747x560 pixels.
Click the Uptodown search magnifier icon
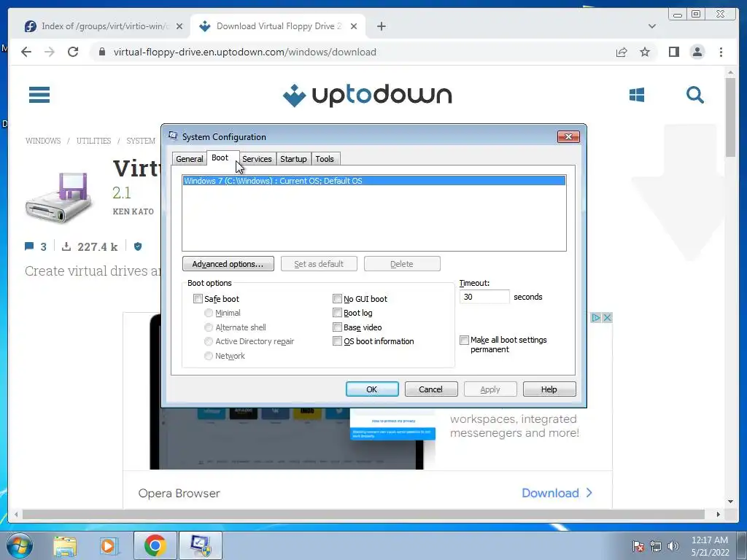point(694,95)
